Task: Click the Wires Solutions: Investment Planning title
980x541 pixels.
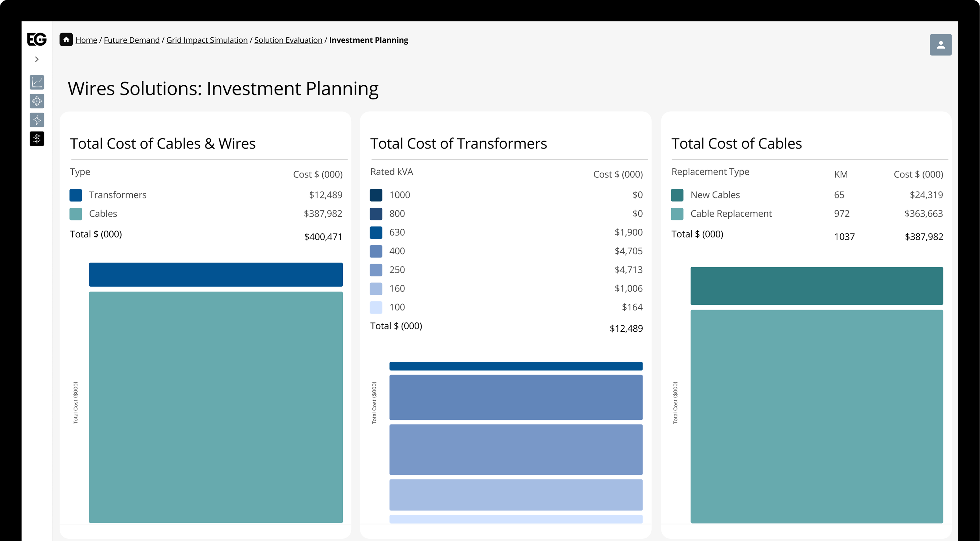Action: 223,89
